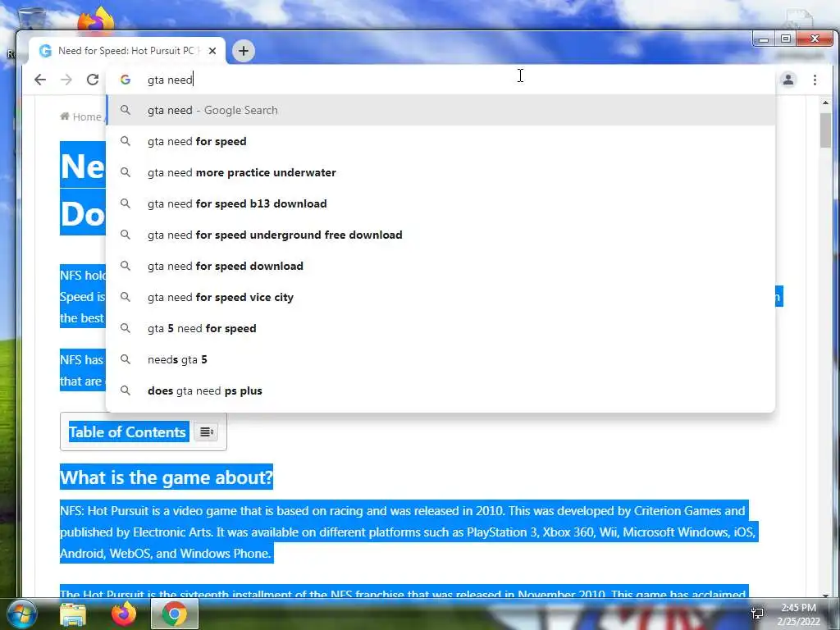
Task: Open the Chrome profile avatar icon
Action: click(x=788, y=80)
